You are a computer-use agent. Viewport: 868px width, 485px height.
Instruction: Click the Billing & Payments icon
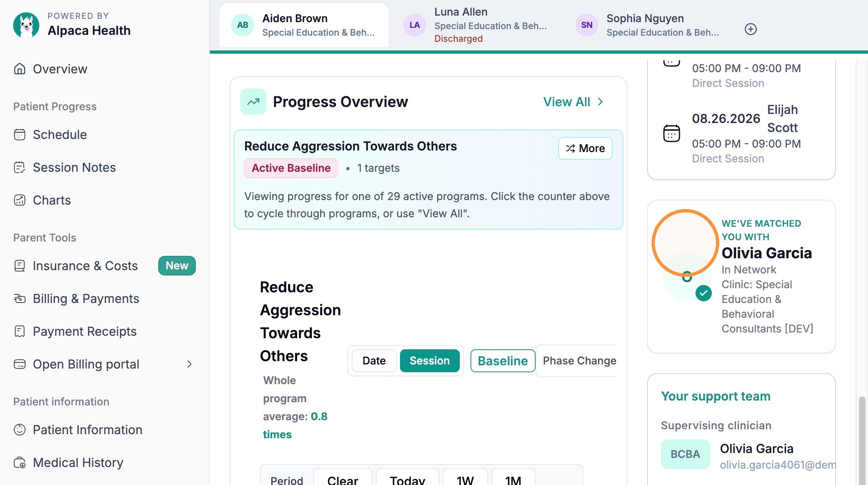pos(19,298)
